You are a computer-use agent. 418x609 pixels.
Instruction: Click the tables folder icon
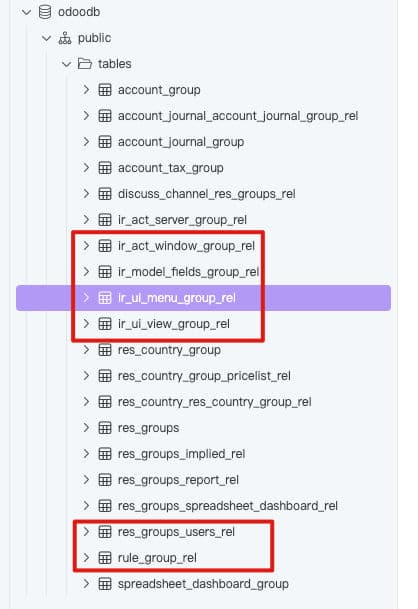click(x=85, y=64)
